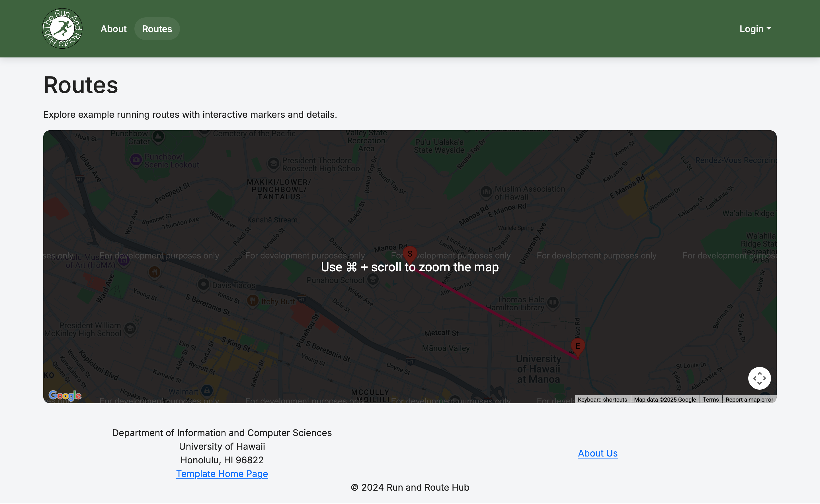Click the Run And Route Hub logo
820x504 pixels.
point(62,29)
